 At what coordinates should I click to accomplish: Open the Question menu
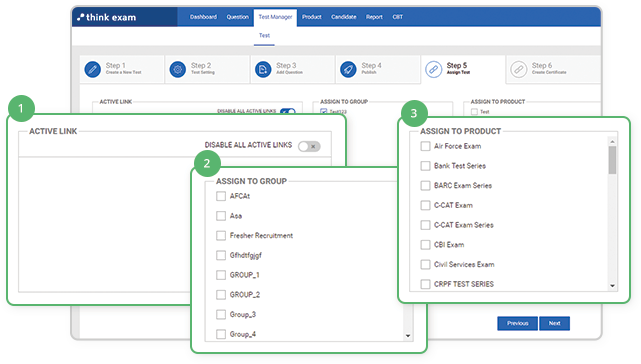238,17
